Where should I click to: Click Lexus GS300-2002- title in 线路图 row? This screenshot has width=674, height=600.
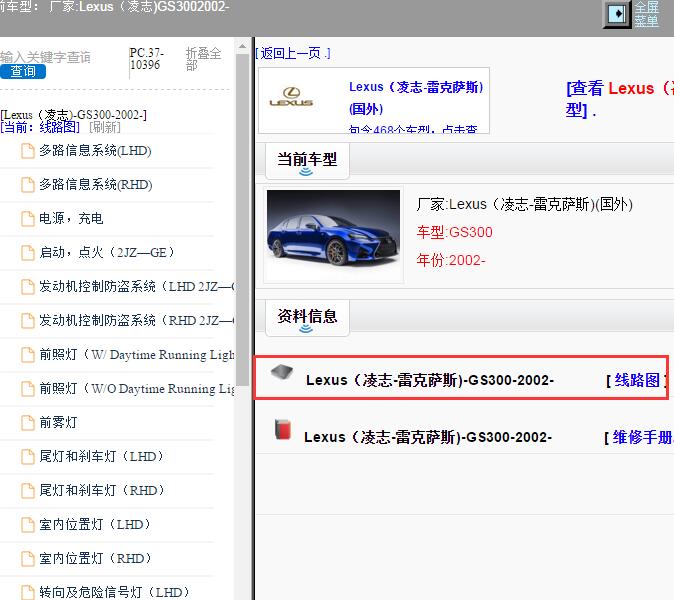point(430,380)
